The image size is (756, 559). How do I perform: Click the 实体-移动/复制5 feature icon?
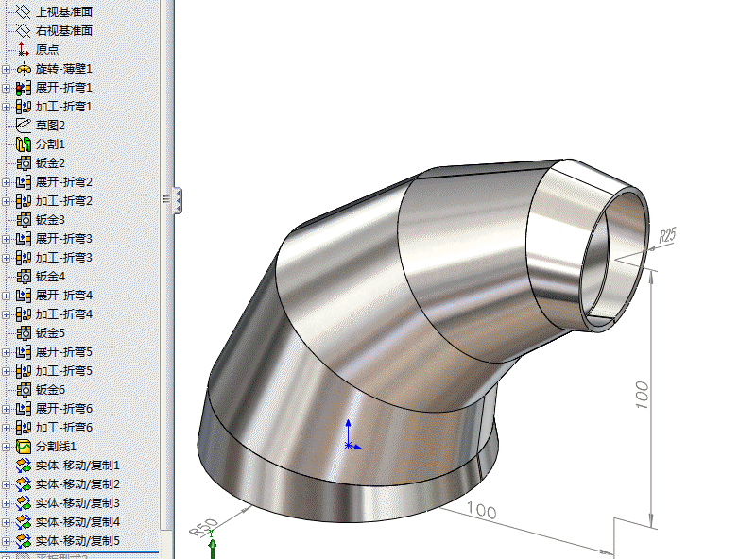click(x=23, y=541)
